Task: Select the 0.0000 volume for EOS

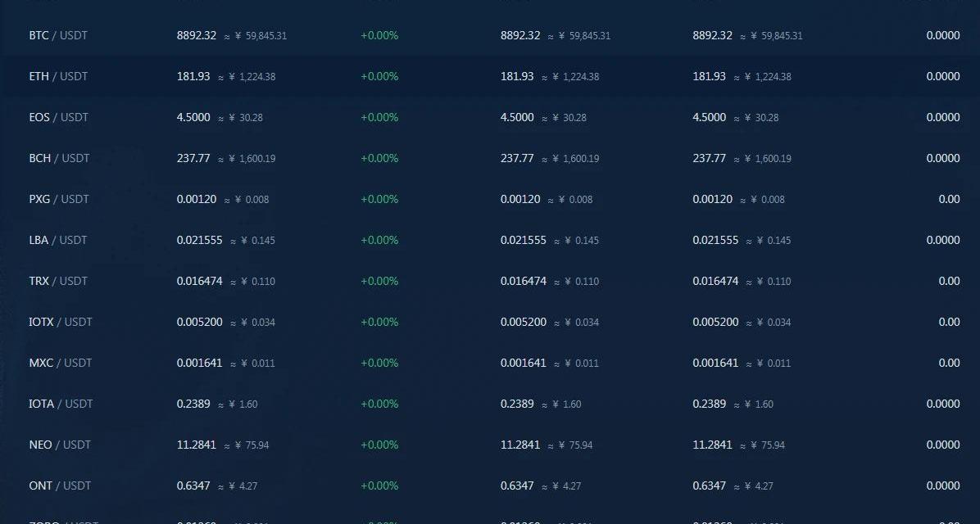Action: [943, 117]
